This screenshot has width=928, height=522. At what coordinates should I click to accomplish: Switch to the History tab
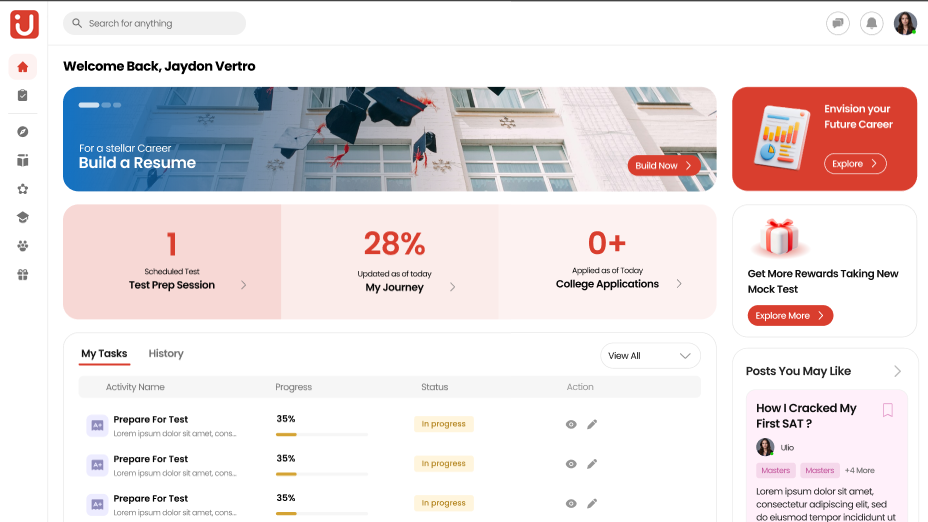(x=166, y=354)
